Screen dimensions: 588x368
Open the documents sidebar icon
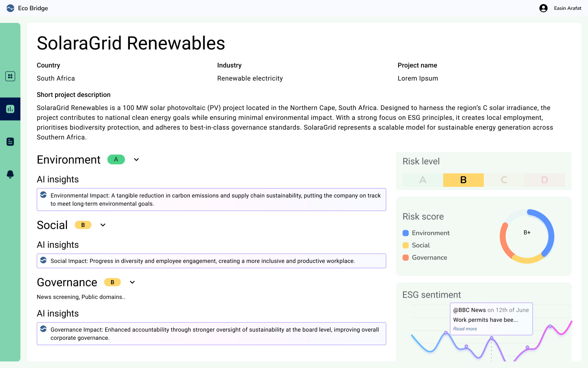tap(10, 142)
